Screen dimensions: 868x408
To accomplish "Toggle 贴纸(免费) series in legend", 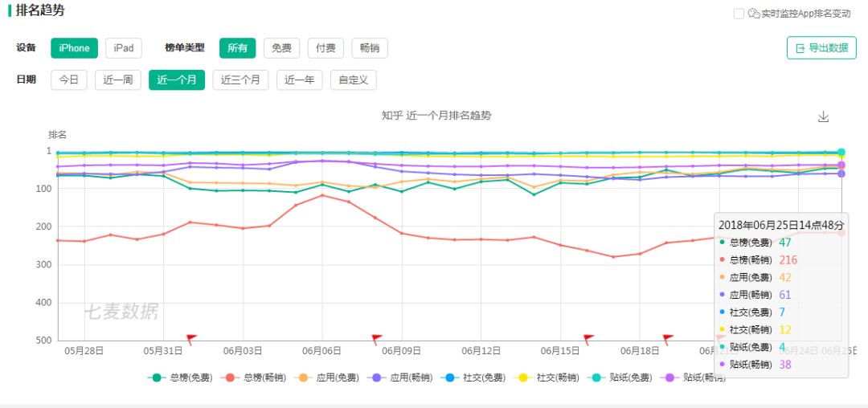I will [620, 378].
